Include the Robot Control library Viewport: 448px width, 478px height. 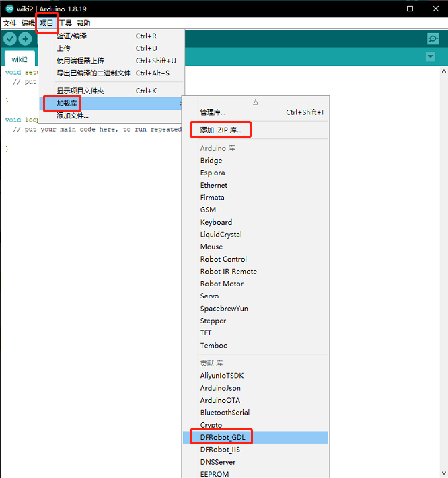click(x=256, y=259)
